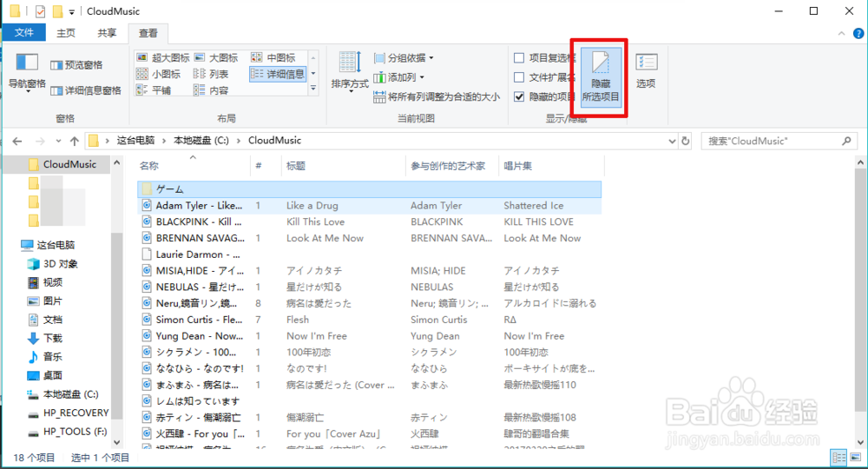Open Videos (视频) in sidebar
Image resolution: width=868 pixels, height=469 pixels.
point(45,282)
